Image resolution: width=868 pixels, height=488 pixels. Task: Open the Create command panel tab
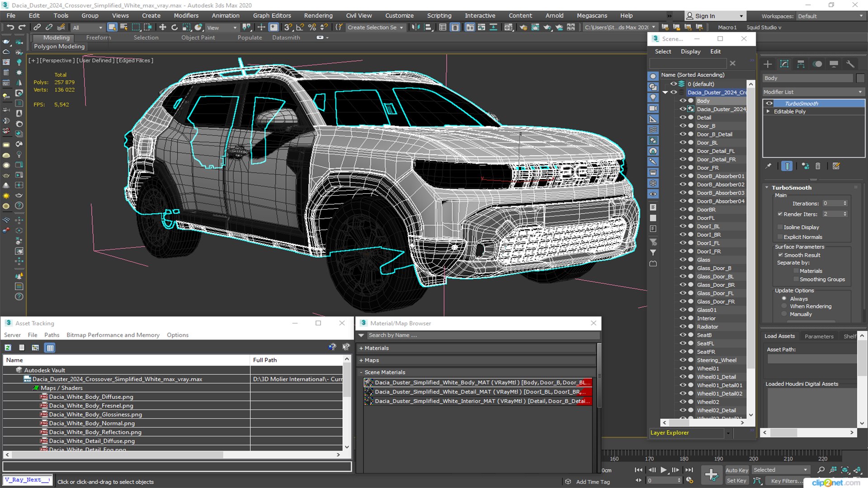768,64
